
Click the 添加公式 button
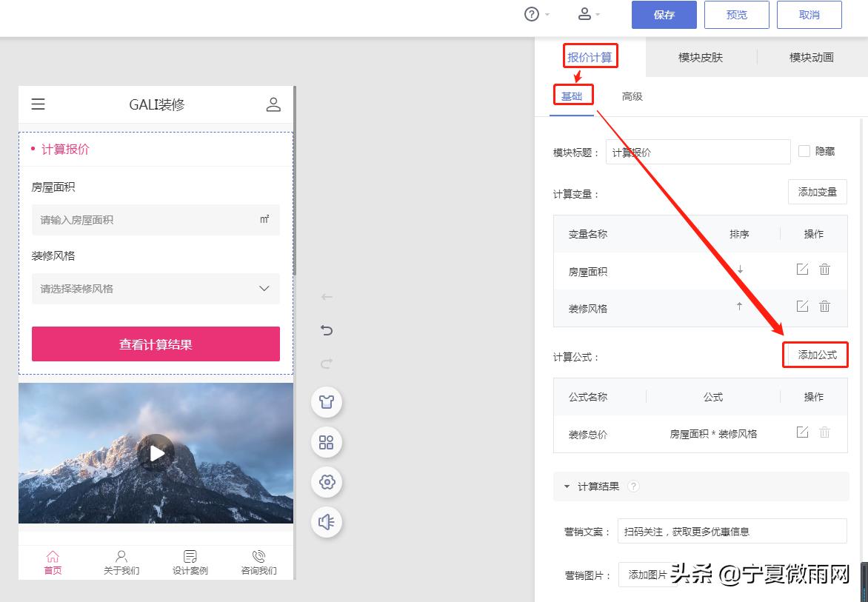(x=815, y=355)
